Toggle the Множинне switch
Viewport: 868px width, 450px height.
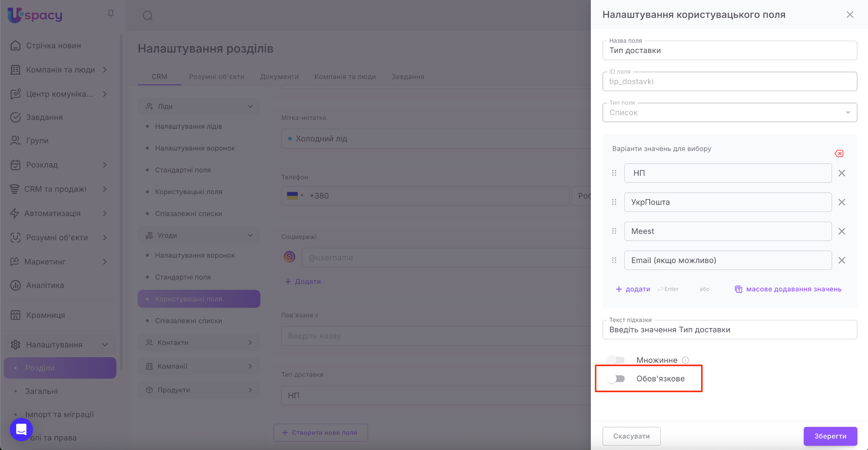coord(616,360)
